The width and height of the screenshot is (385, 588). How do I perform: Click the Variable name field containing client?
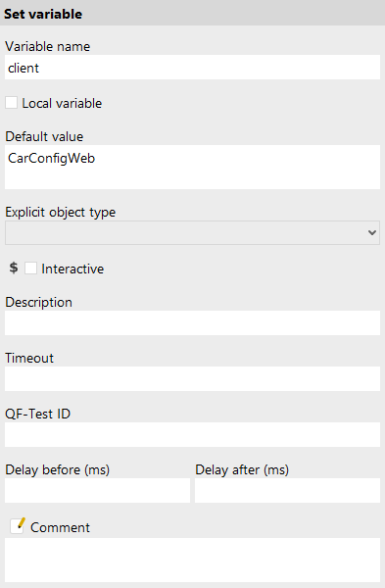coord(192,68)
